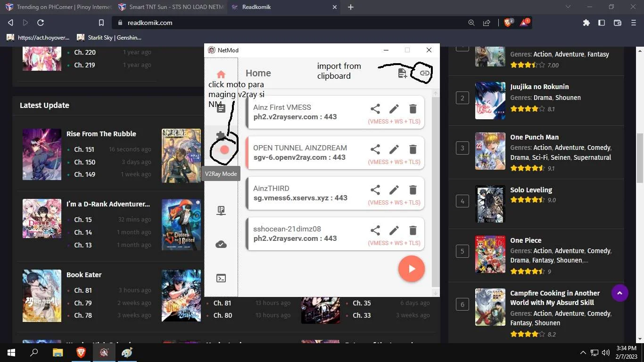
Task: Edit the AinzTHIRD config
Action: click(x=394, y=190)
